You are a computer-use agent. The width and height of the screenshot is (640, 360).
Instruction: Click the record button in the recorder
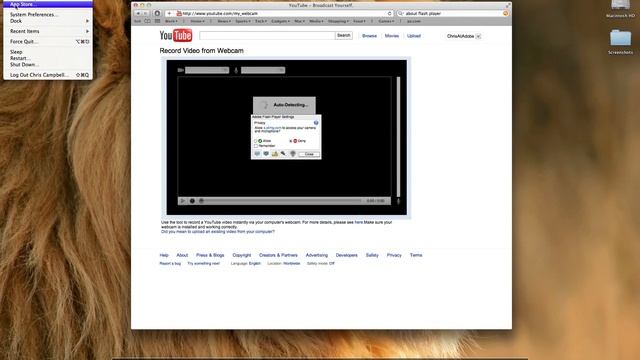192,201
